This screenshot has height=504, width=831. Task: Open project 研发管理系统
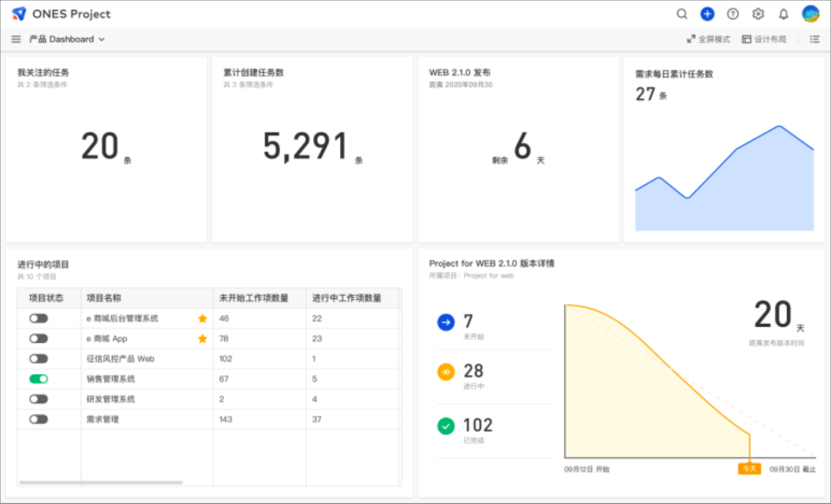(x=111, y=399)
